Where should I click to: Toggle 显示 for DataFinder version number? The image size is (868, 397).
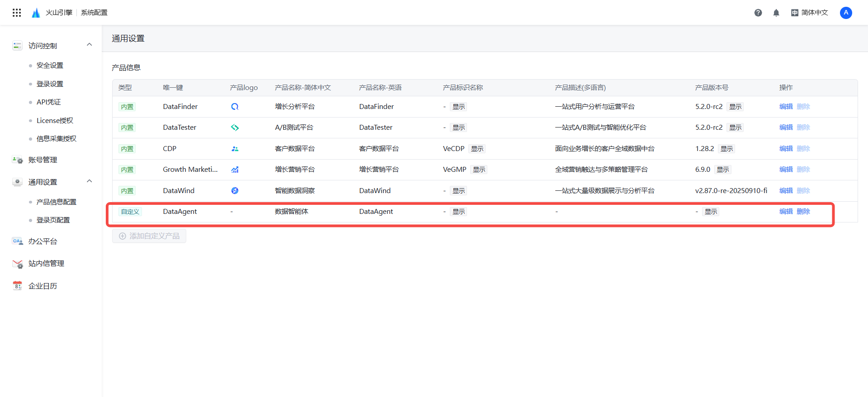click(735, 107)
